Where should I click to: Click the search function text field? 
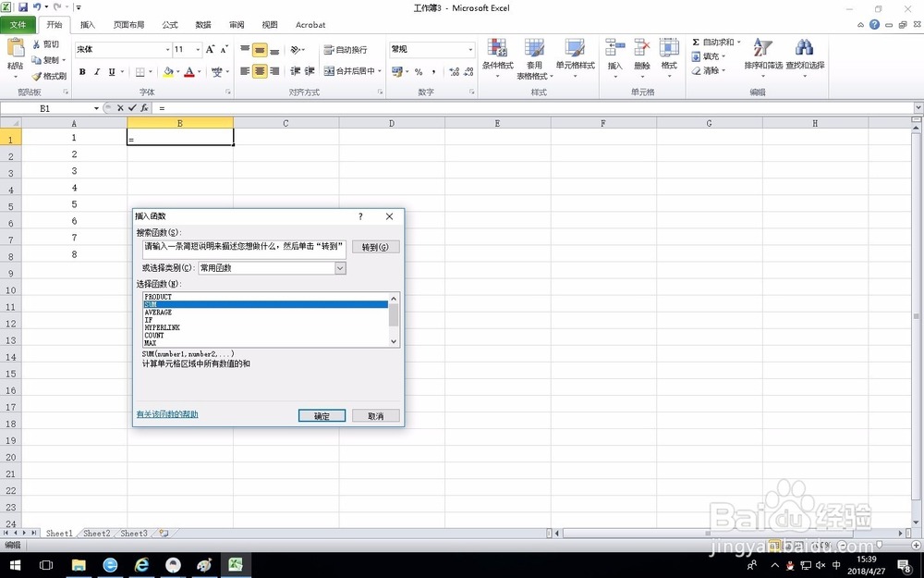pos(244,249)
